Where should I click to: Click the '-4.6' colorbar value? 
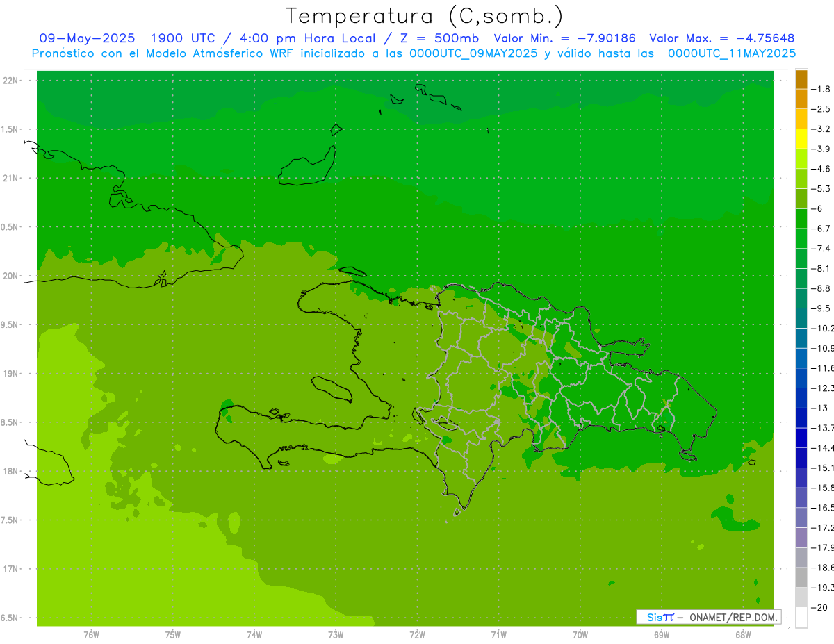point(821,169)
